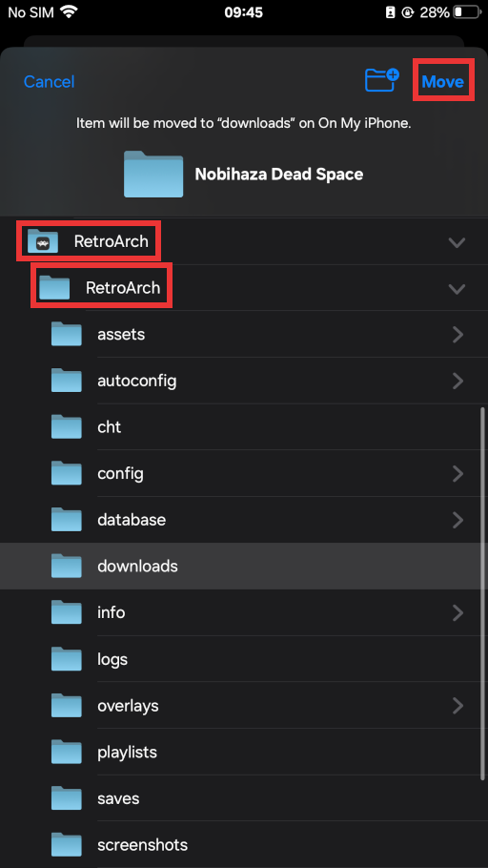488x868 pixels.
Task: Pick the saves folder icon
Action: click(67, 798)
